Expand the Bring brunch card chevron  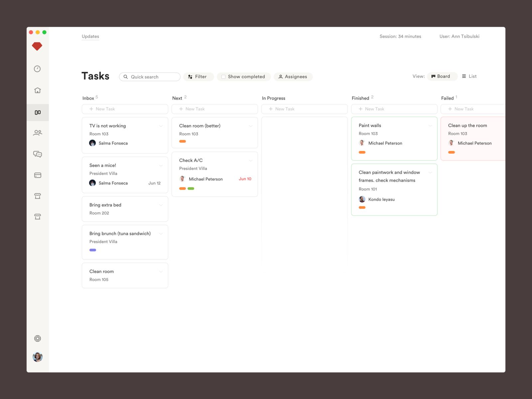coord(161,234)
